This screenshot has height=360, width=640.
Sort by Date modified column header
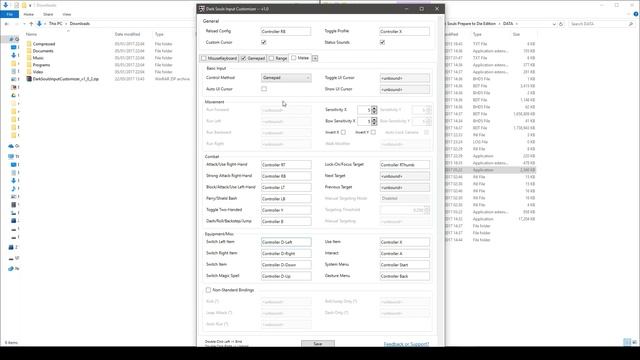pos(127,34)
